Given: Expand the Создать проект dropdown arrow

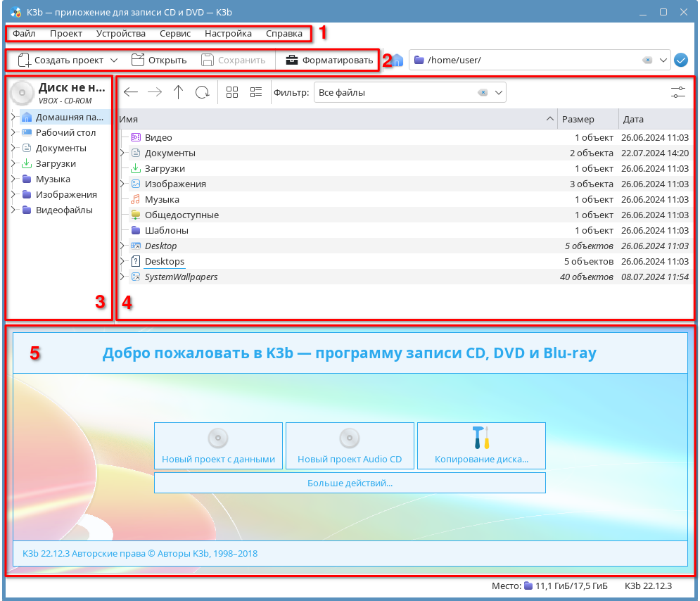Looking at the screenshot, I should pos(114,61).
